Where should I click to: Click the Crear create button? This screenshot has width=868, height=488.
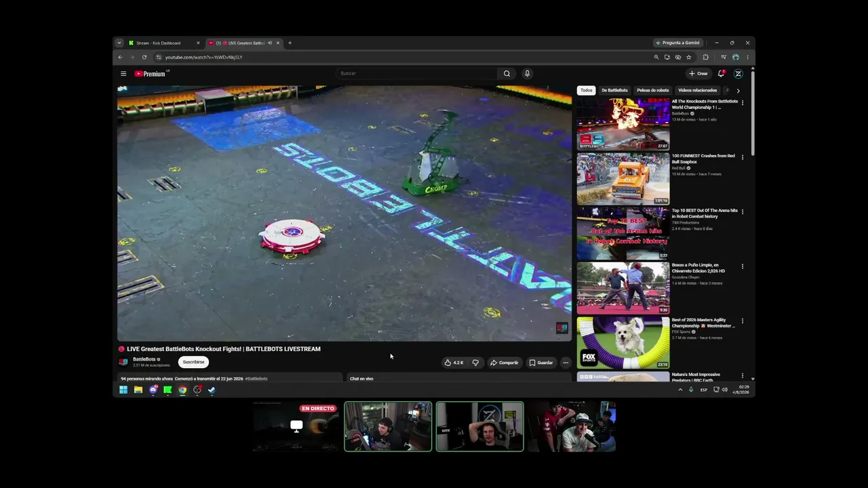point(698,73)
